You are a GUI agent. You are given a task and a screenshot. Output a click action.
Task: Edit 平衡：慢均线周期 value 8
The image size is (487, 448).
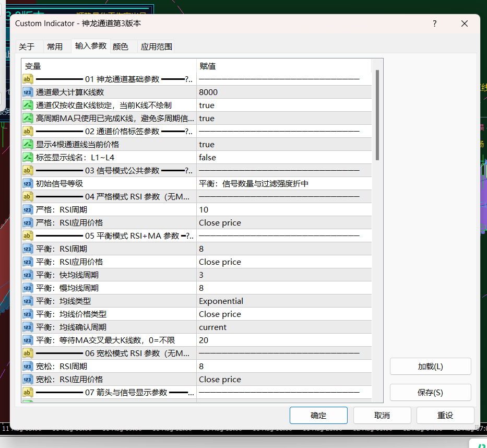(284, 288)
